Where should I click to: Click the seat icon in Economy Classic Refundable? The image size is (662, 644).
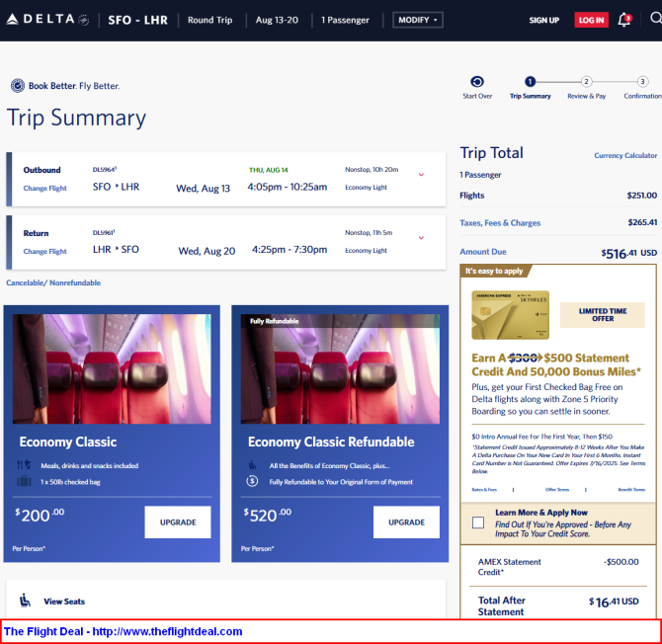coord(252,465)
